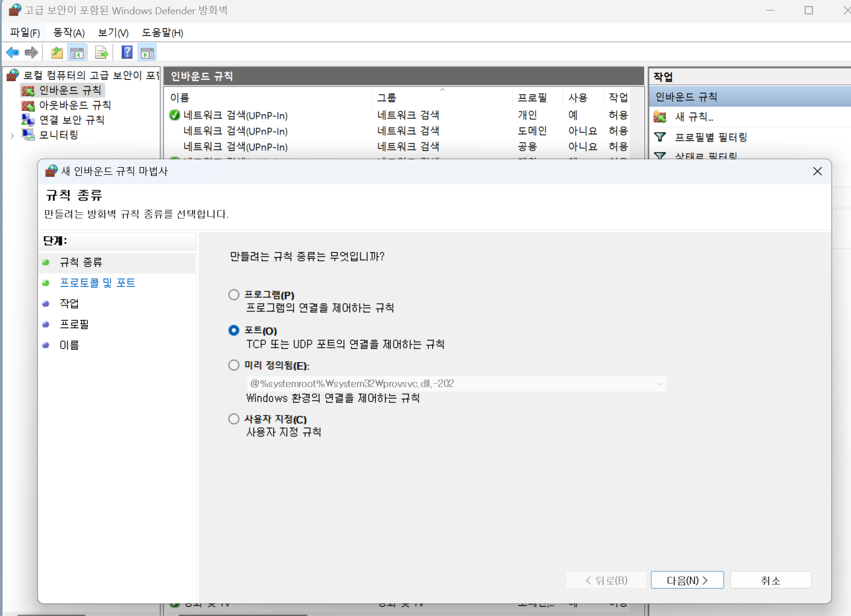Toggle the Action pane toolbar icon
The image size is (851, 616).
click(147, 52)
